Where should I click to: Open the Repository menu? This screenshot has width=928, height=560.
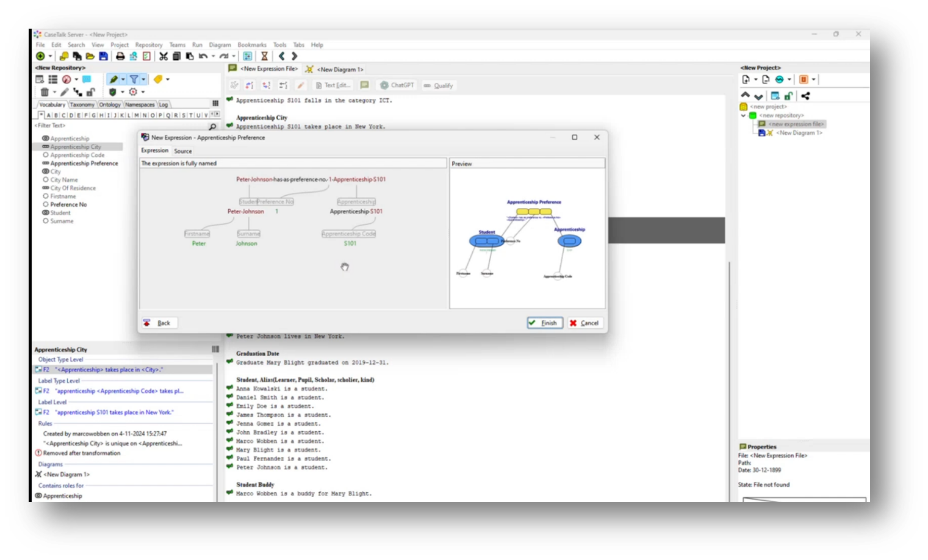coord(149,45)
